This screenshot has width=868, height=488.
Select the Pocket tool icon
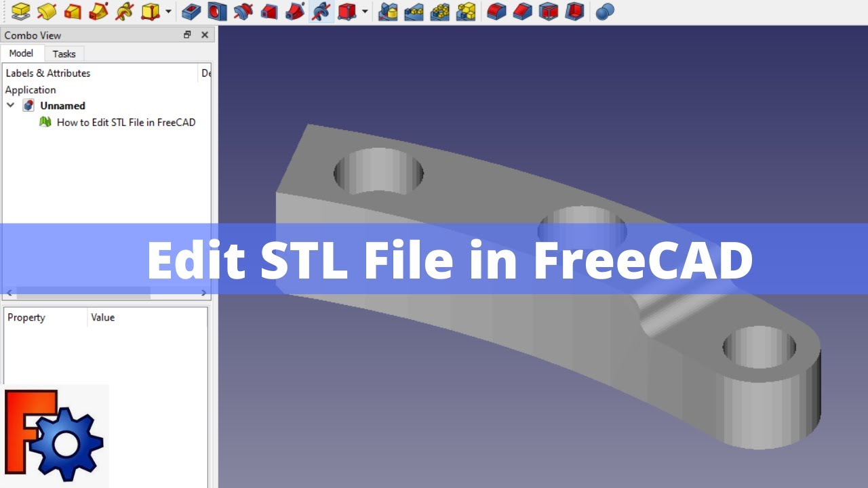coord(191,12)
